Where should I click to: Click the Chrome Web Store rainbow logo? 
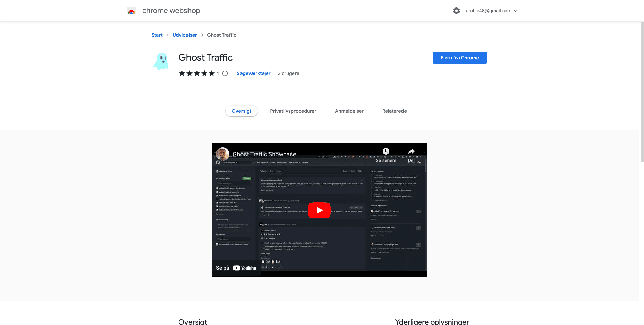[131, 11]
